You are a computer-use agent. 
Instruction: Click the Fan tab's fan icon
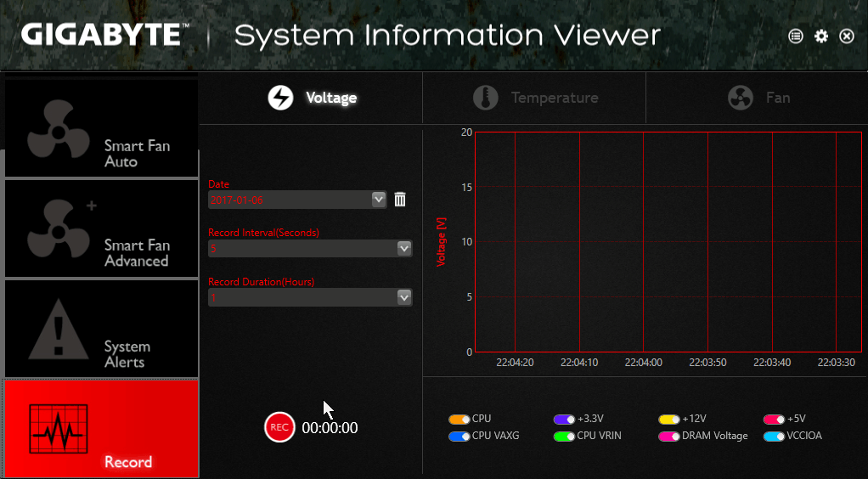point(741,98)
